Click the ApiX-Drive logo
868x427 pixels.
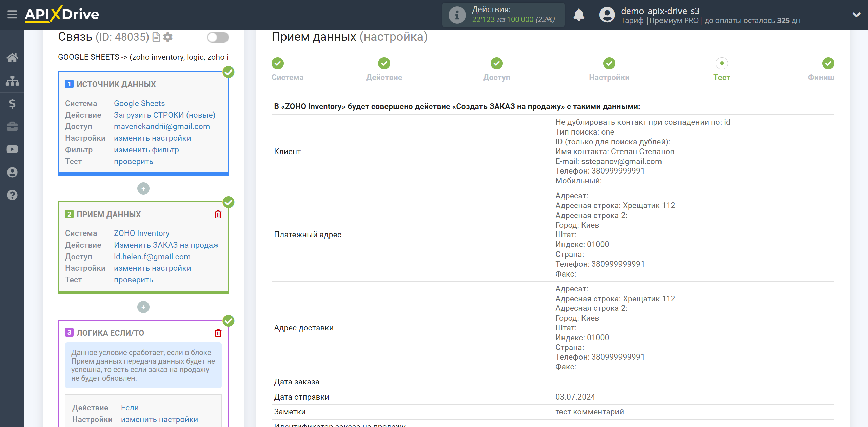click(62, 14)
